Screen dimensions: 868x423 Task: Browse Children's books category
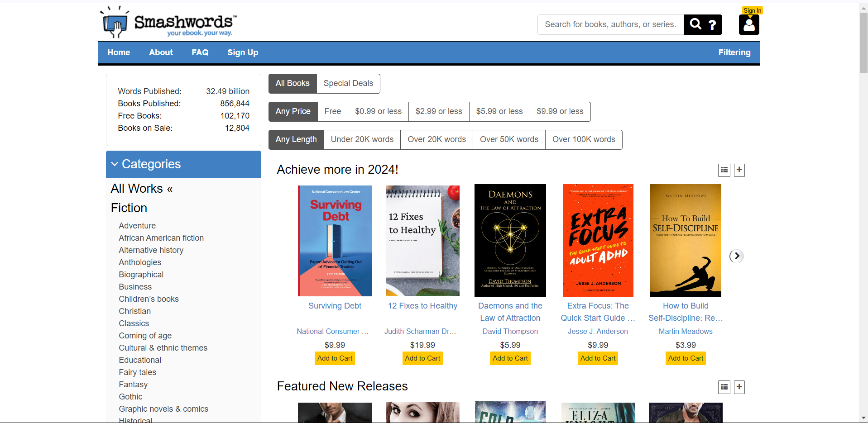coord(149,299)
